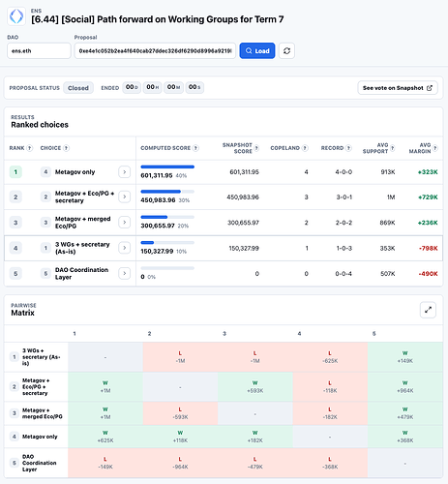Click the Closed status badge
This screenshot has width=448, height=484.
click(78, 88)
